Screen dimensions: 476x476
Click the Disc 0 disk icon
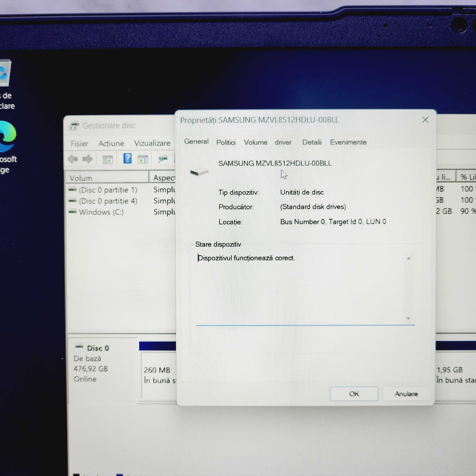[79, 347]
